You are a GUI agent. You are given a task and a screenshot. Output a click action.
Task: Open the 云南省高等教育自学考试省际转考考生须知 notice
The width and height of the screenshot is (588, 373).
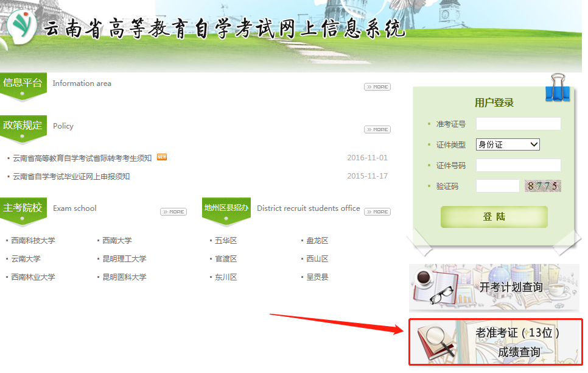[82, 158]
